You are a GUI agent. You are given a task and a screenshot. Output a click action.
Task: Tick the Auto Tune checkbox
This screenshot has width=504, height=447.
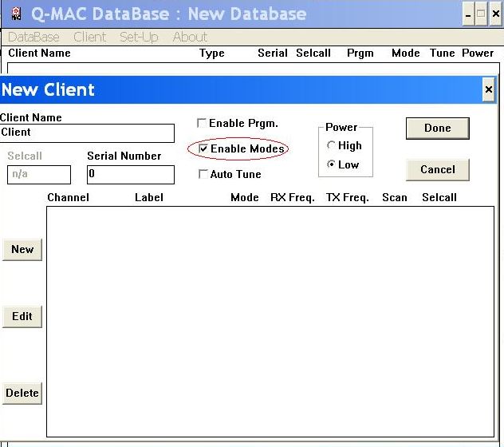click(203, 174)
